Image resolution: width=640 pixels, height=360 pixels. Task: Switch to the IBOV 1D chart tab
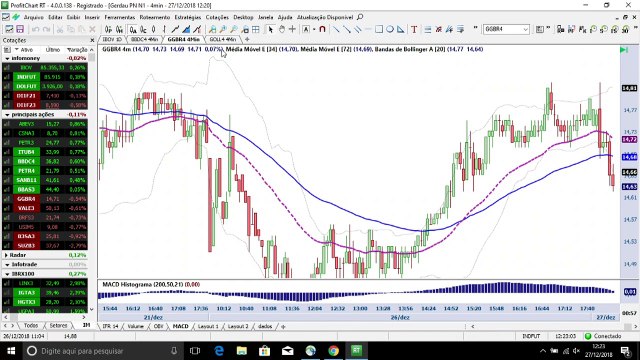tap(112, 40)
